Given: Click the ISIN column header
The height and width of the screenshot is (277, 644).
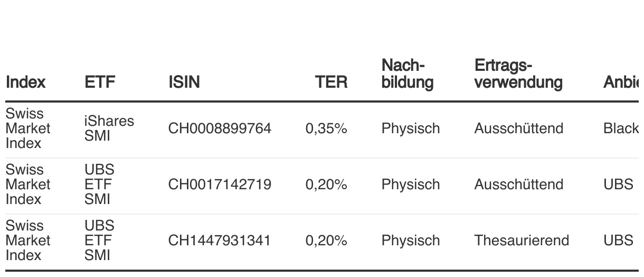Looking at the screenshot, I should pos(184,82).
